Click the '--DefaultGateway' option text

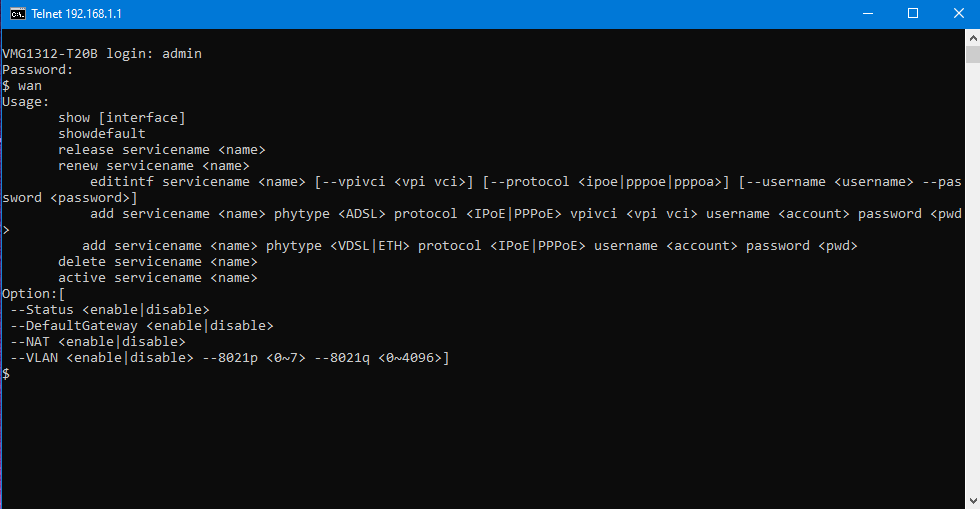point(74,326)
